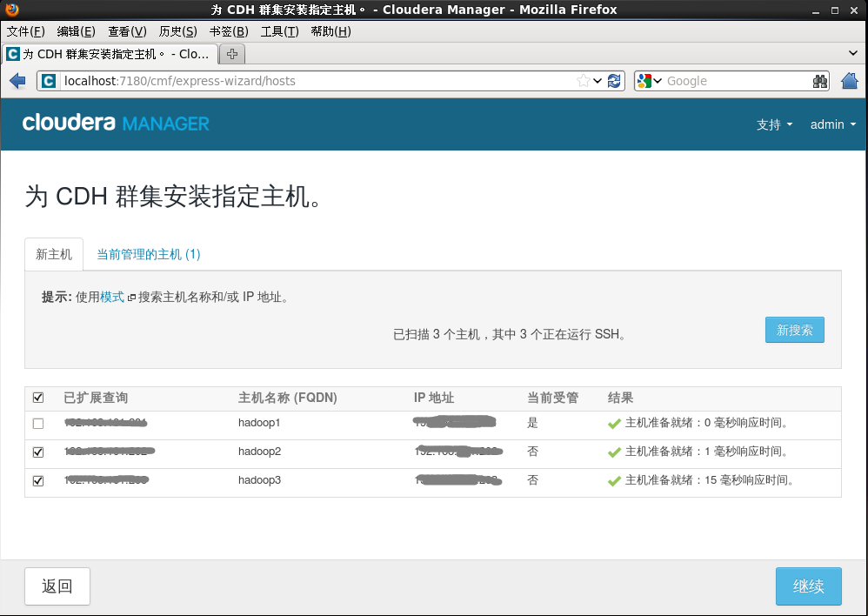868x616 pixels.
Task: Follow the 模式 link
Action: [x=112, y=297]
